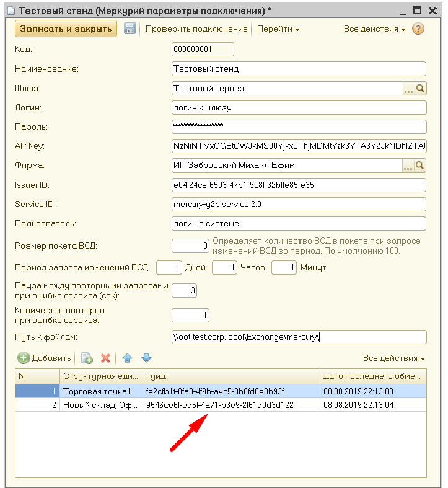This screenshot has height=488, width=448.
Task: Delete row with the red X icon
Action: click(x=105, y=358)
